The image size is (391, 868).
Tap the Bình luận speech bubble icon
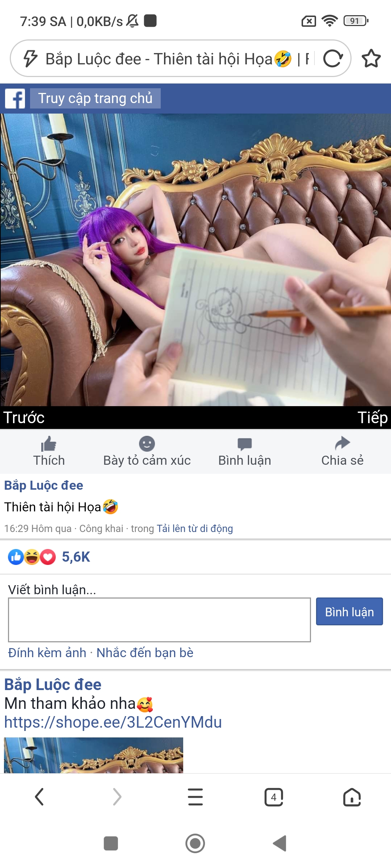[244, 444]
